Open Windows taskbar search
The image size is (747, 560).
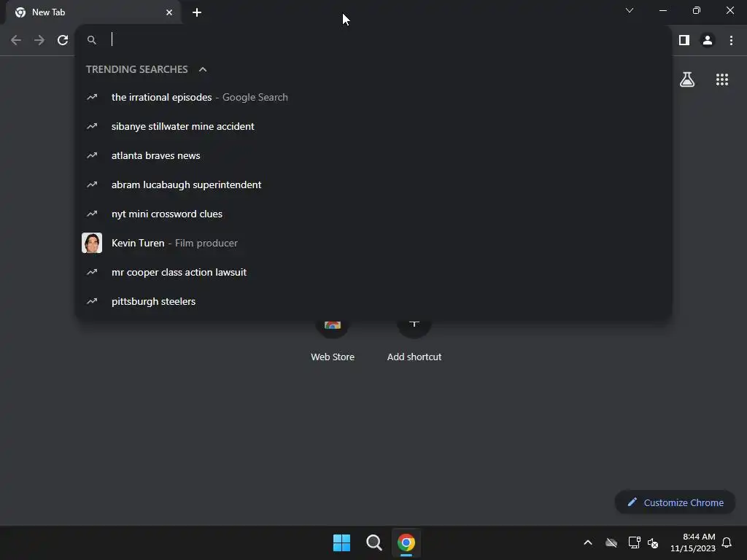[374, 542]
